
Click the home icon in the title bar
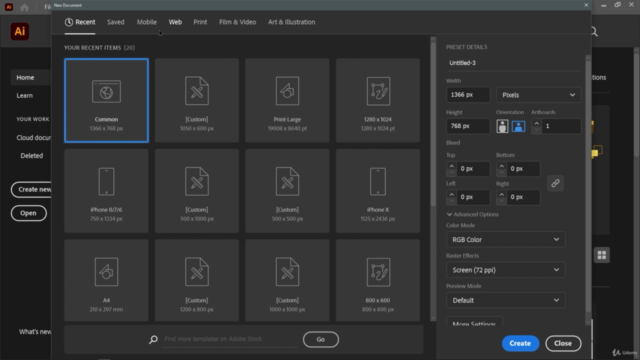pyautogui.click(x=24, y=7)
